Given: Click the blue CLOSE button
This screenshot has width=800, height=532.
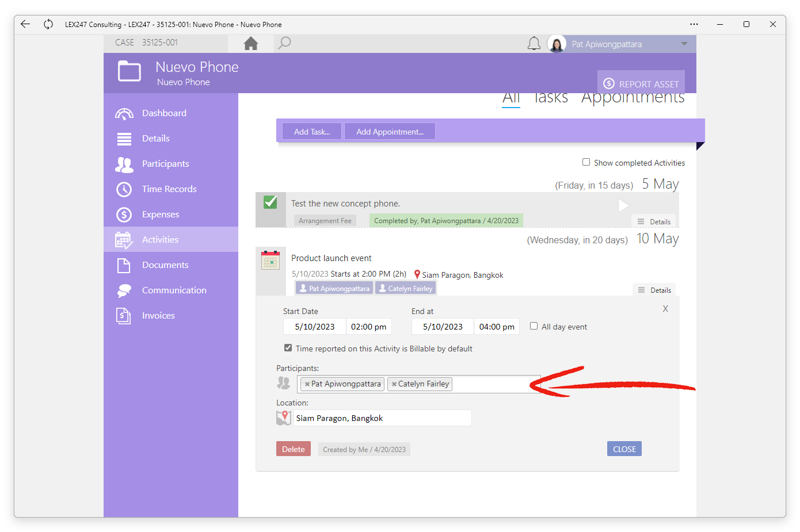Looking at the screenshot, I should (624, 449).
